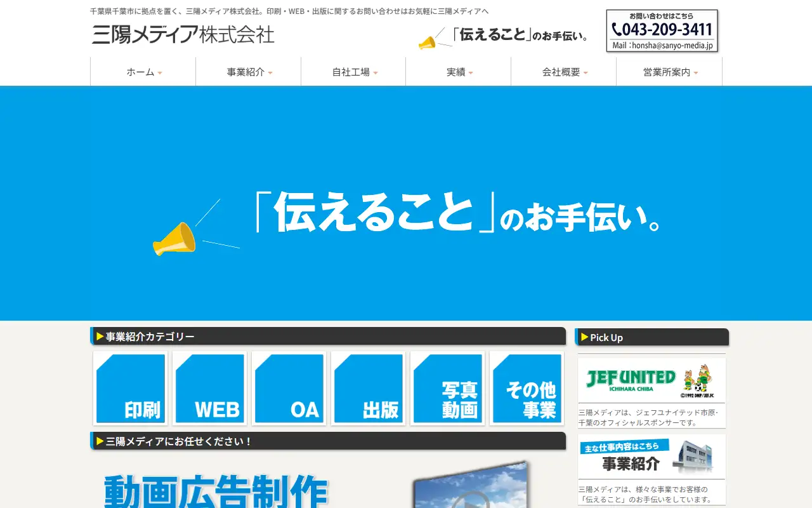
Task: Click the お問い合わせはこちら label
Action: (x=662, y=16)
